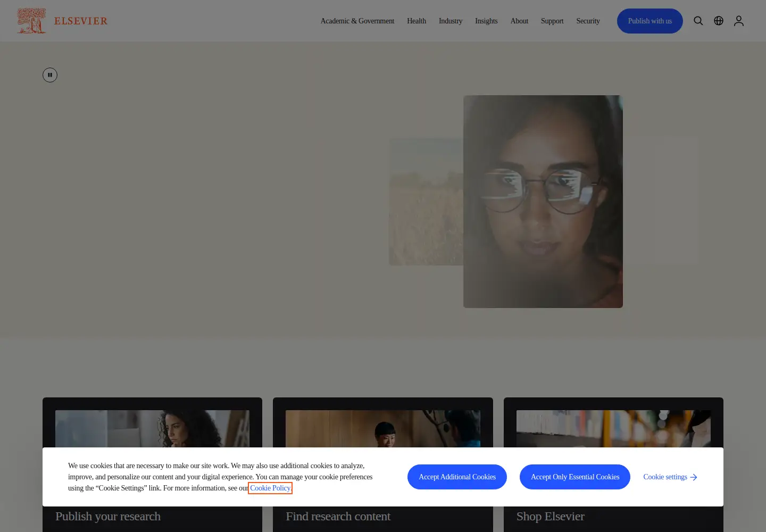Open cookie settings via its arrow icon
Image resolution: width=766 pixels, height=532 pixels.
(x=694, y=477)
